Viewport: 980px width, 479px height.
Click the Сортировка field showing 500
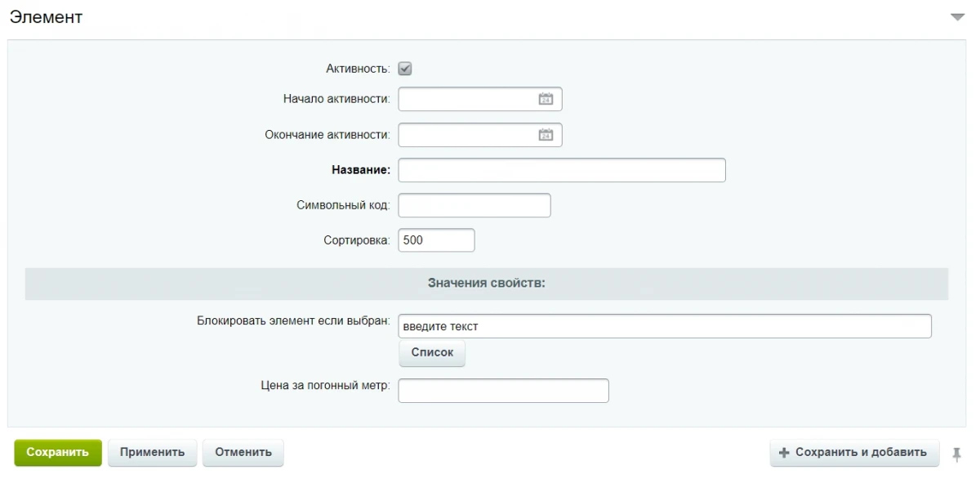click(436, 240)
